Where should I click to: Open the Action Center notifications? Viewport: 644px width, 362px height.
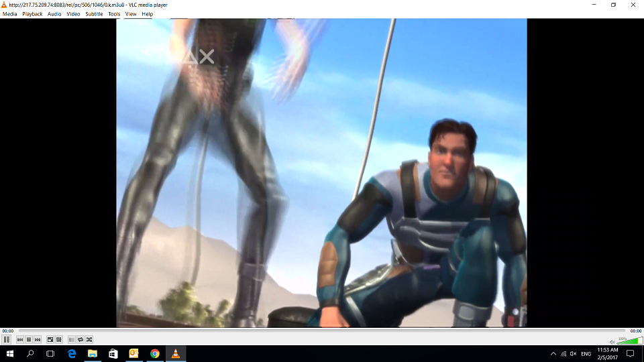click(x=631, y=354)
